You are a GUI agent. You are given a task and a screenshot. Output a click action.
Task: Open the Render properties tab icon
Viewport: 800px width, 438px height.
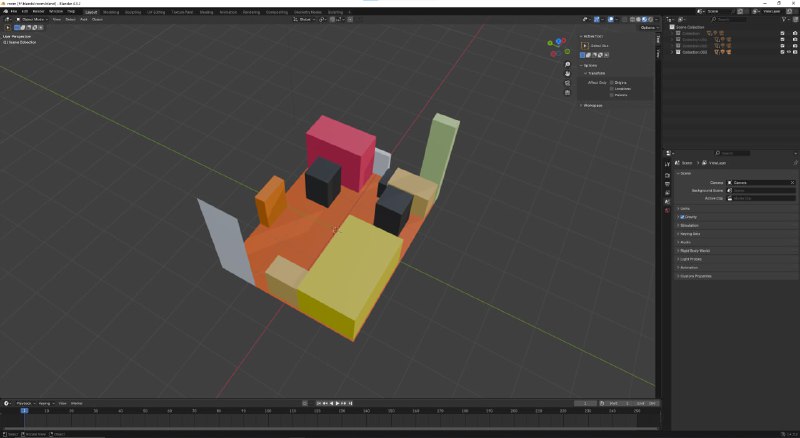(x=667, y=175)
